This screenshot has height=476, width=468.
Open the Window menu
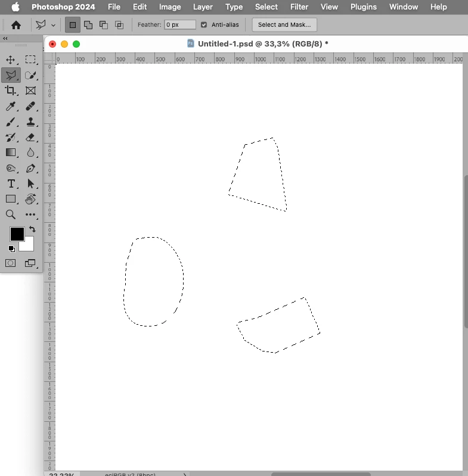tap(403, 7)
